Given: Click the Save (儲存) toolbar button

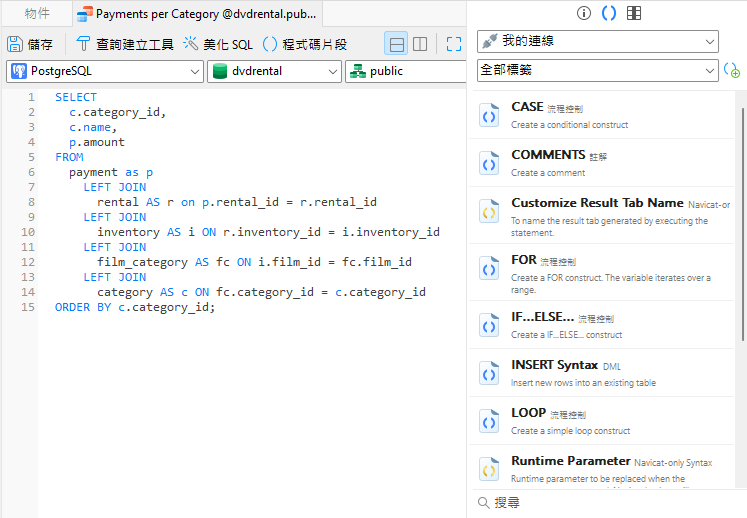Looking at the screenshot, I should point(30,44).
